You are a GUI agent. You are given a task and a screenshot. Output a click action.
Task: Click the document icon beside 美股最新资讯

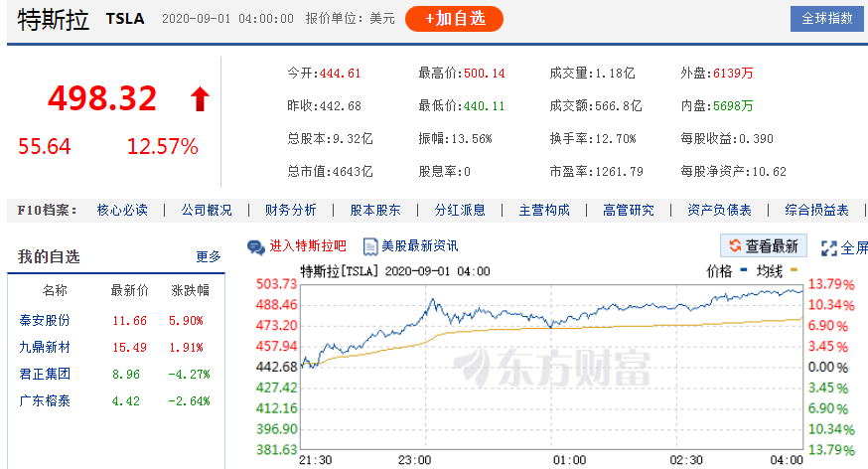click(x=370, y=246)
